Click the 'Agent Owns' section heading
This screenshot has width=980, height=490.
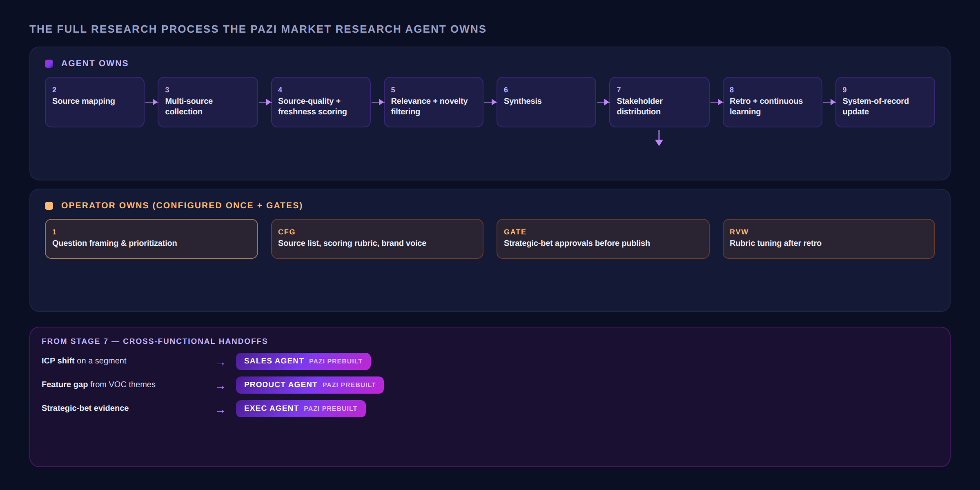click(x=95, y=63)
